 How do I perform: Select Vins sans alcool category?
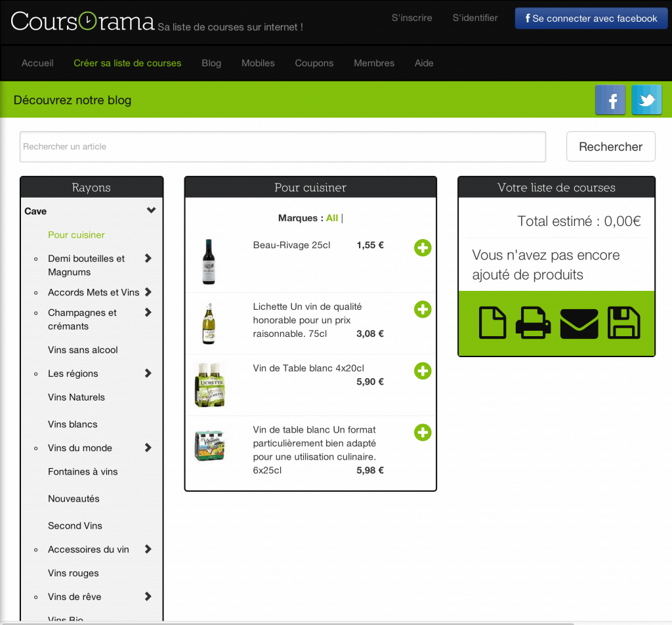tap(83, 350)
